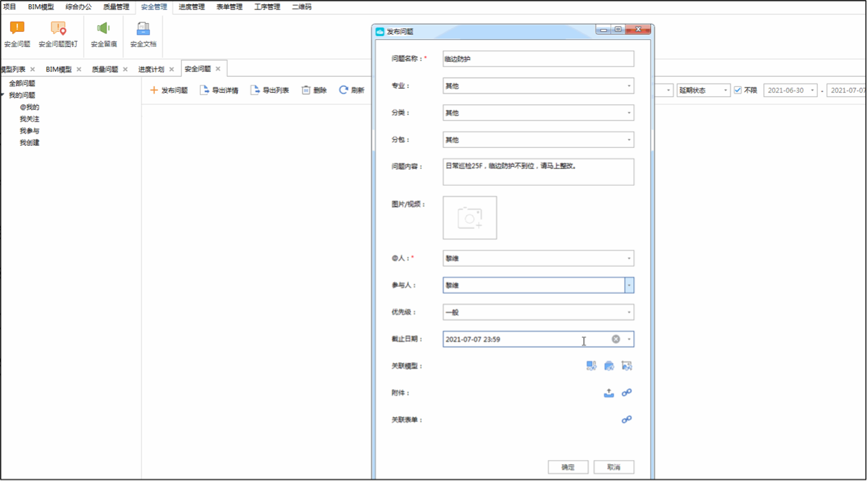
Task: Open the 截止日期 date picker arrow
Action: pos(629,339)
